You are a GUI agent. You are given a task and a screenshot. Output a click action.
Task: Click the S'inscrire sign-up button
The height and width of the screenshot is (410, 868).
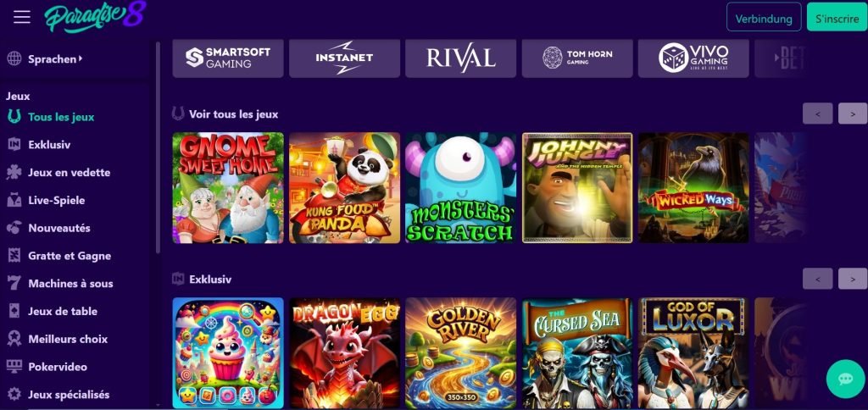click(x=837, y=19)
